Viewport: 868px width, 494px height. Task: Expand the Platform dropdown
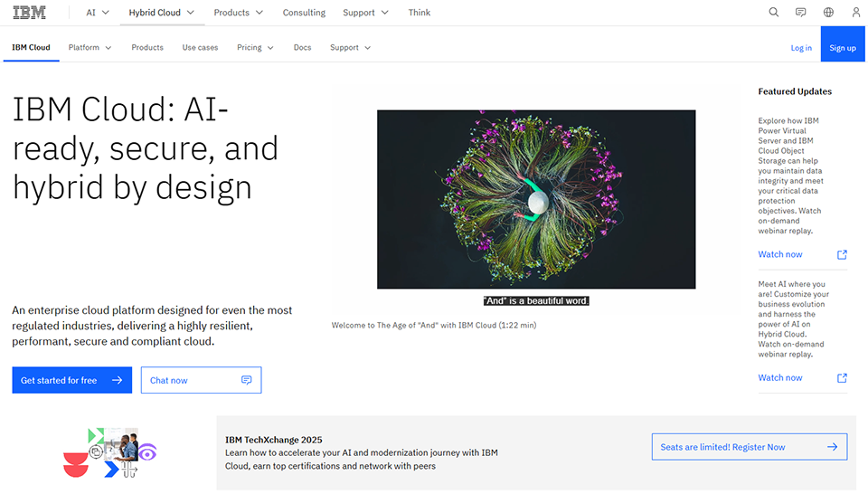[90, 48]
